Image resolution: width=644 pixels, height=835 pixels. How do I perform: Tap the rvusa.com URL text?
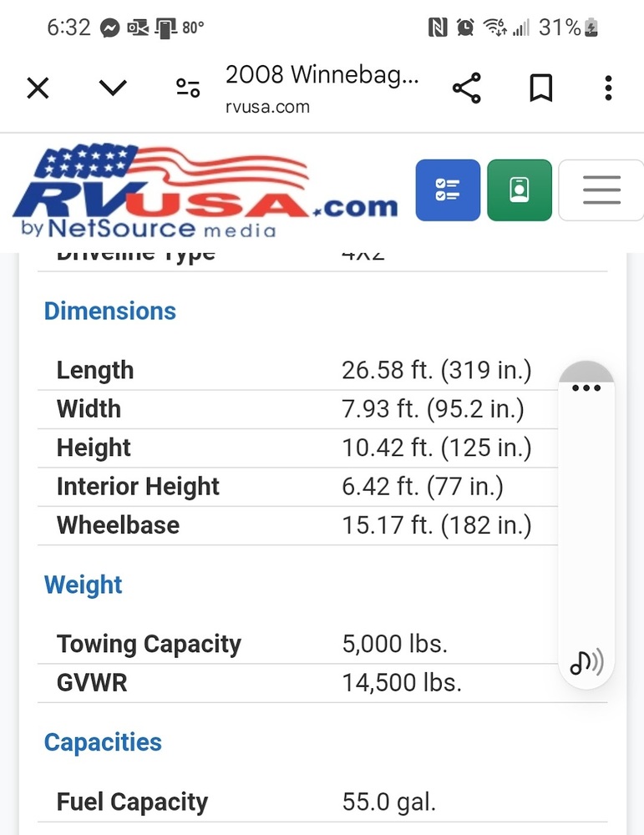point(267,107)
